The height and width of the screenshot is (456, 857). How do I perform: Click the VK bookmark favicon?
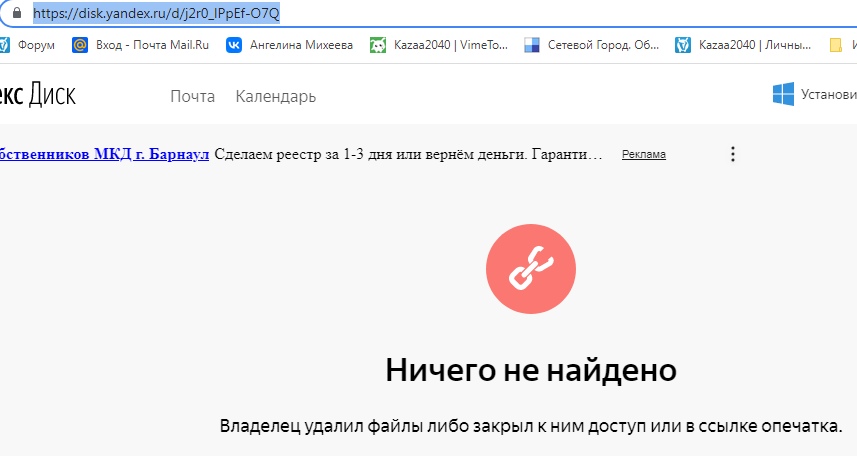tap(234, 45)
